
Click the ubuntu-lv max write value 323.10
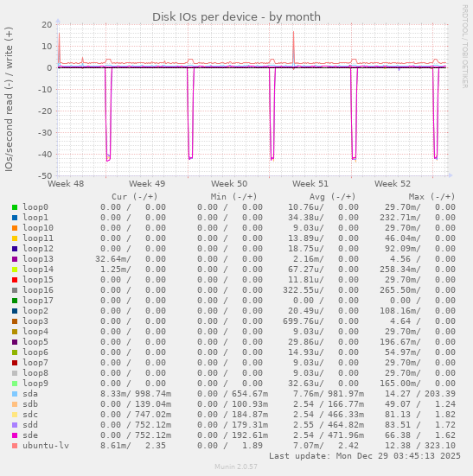(x=440, y=446)
